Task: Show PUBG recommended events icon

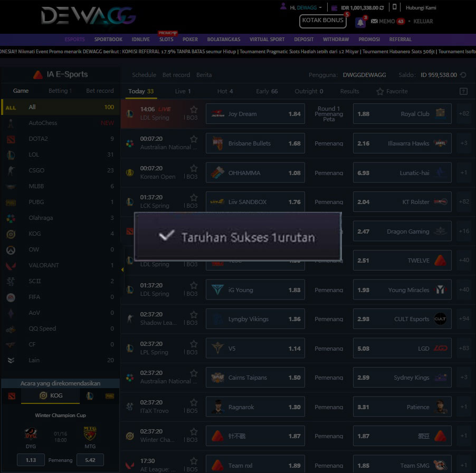Action: click(x=110, y=396)
